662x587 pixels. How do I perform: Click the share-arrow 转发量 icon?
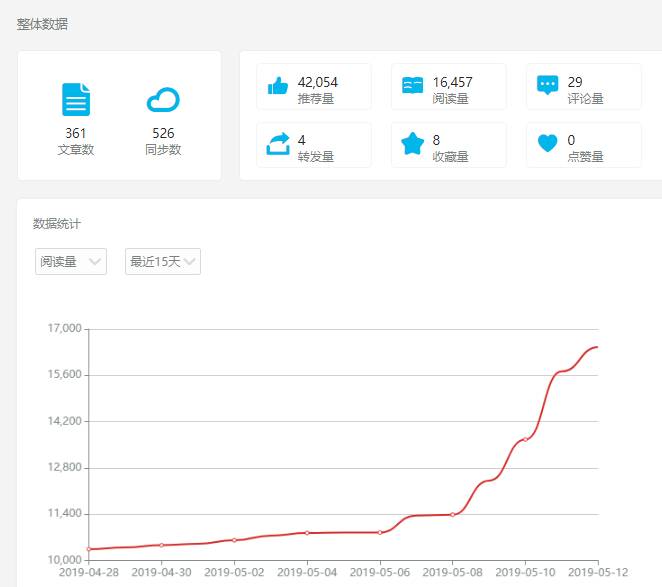click(278, 144)
